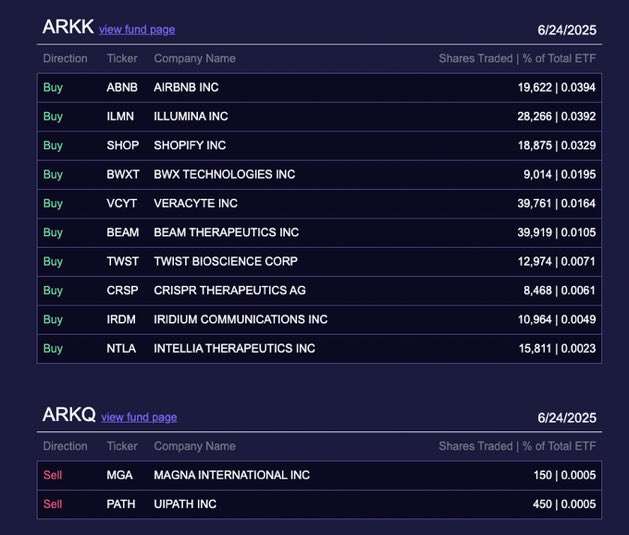This screenshot has width=629, height=535.
Task: Click ARKK table Company Name header
Action: coord(195,59)
